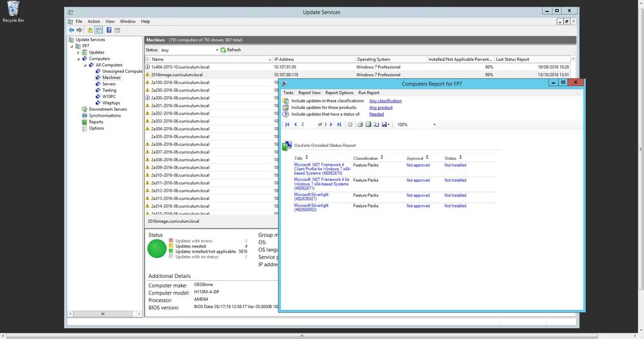Toggle the show/hide console tree toolbar icon
The image size is (644, 339).
(99, 30)
